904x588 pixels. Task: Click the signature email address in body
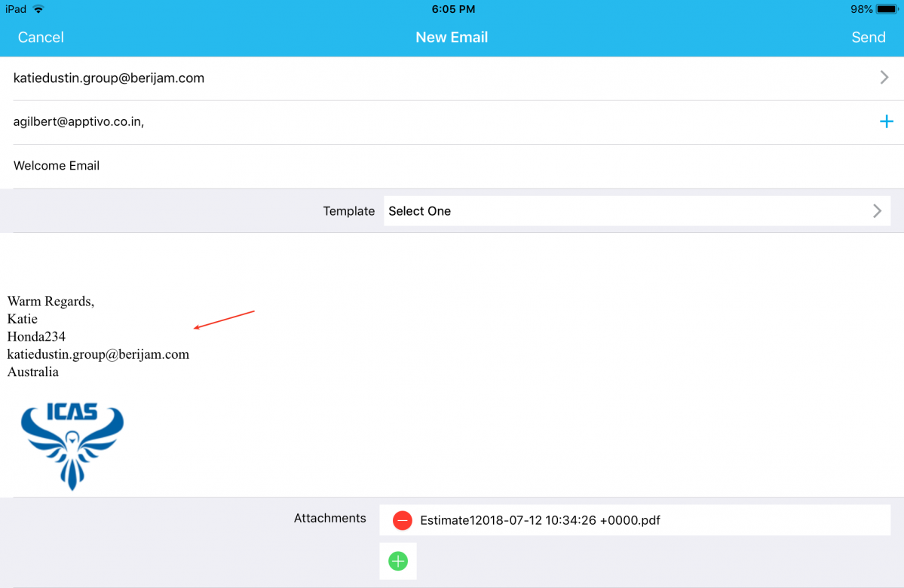click(98, 354)
